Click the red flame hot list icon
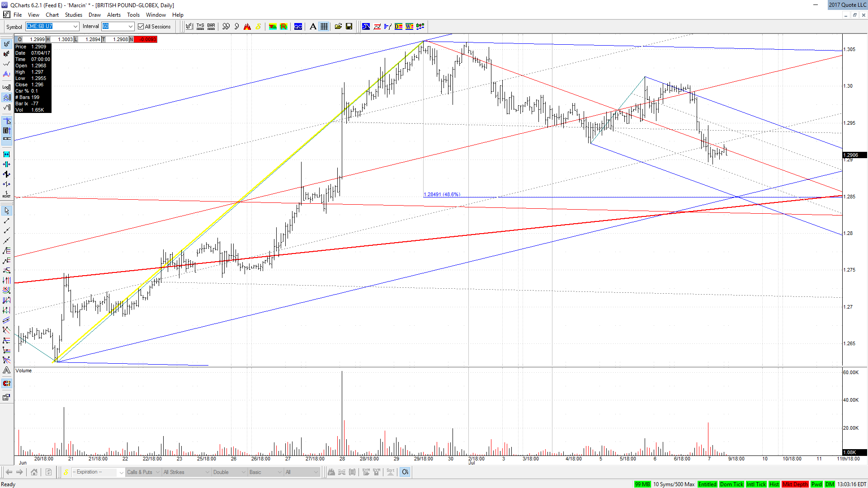Screen dimensions: 868x488 coord(247,27)
